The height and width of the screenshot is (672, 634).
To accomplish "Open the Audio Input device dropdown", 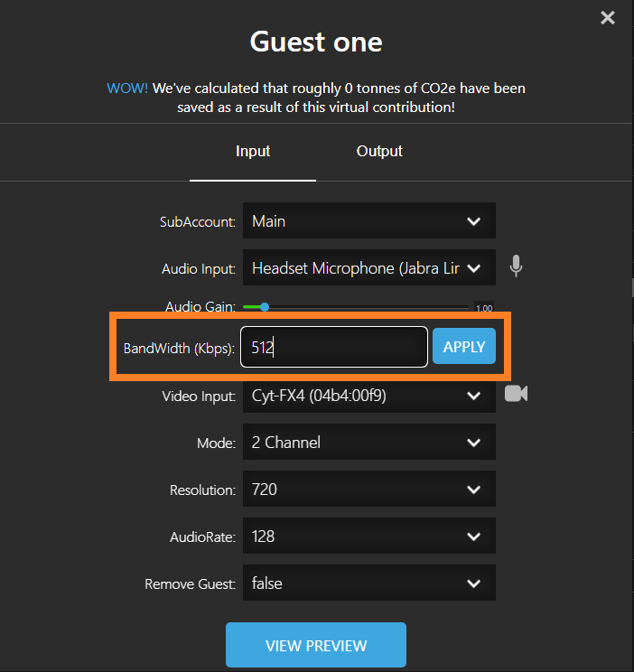I will click(369, 268).
